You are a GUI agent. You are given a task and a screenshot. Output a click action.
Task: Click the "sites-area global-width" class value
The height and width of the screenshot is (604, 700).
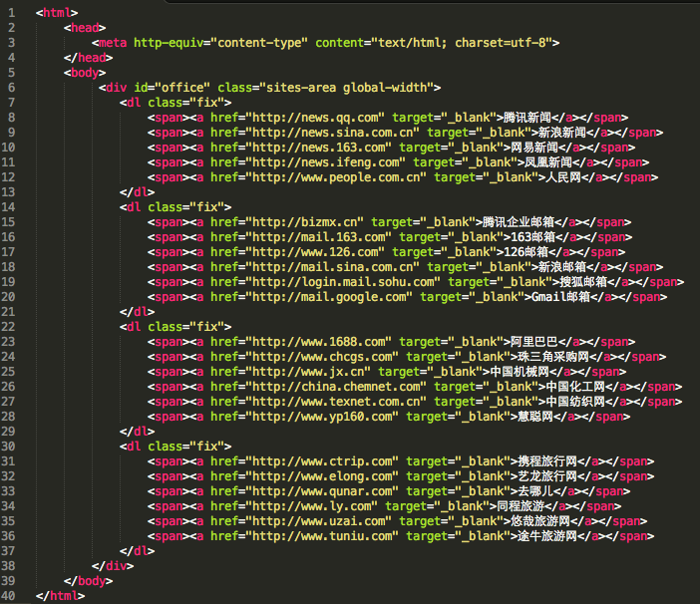point(346,88)
